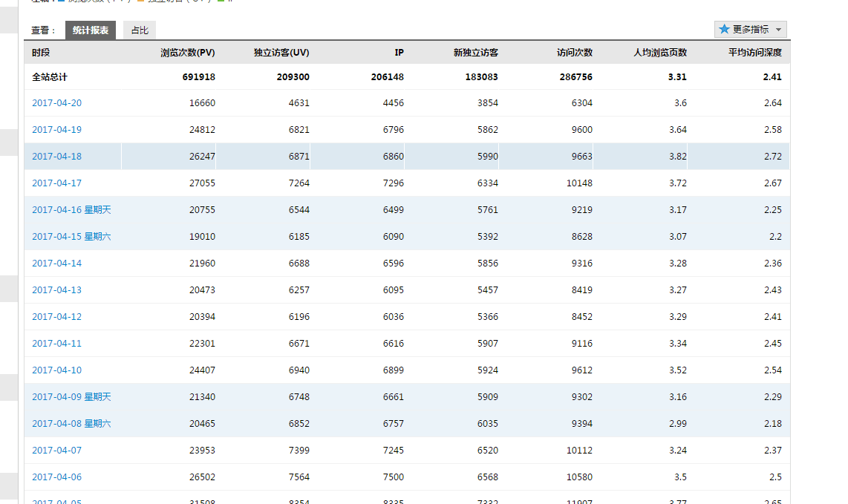Click the 人均浏览页数 column header
848x504 pixels.
659,53
